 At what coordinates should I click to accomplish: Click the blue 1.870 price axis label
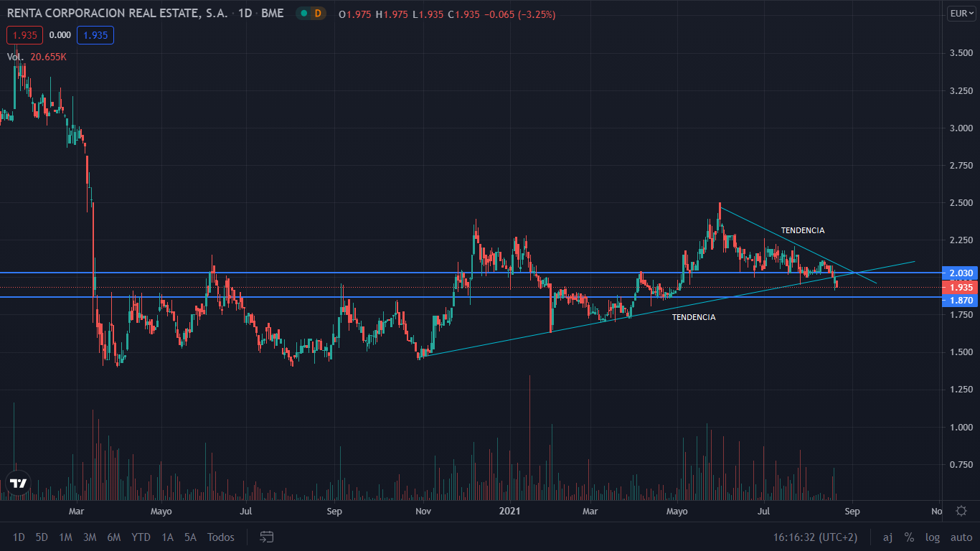pos(961,300)
